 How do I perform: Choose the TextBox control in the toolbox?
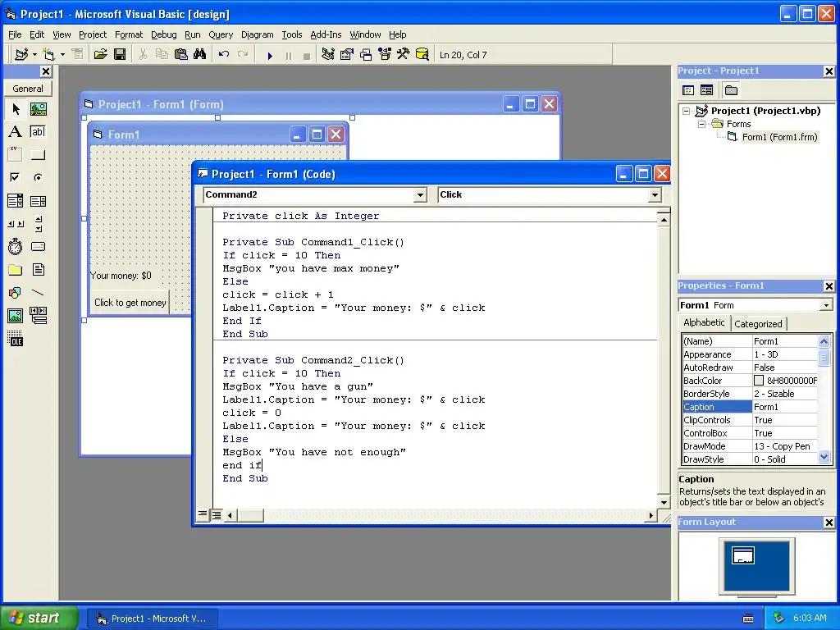click(38, 132)
